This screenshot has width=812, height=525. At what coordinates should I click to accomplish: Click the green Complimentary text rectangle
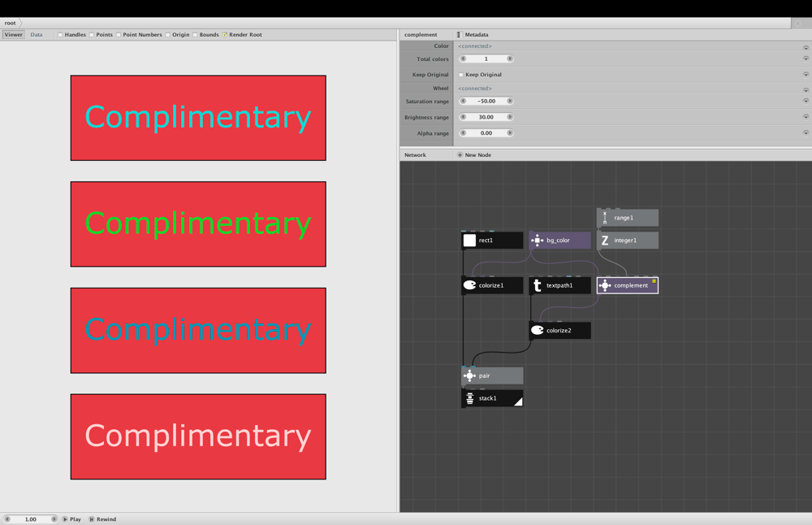coord(198,224)
